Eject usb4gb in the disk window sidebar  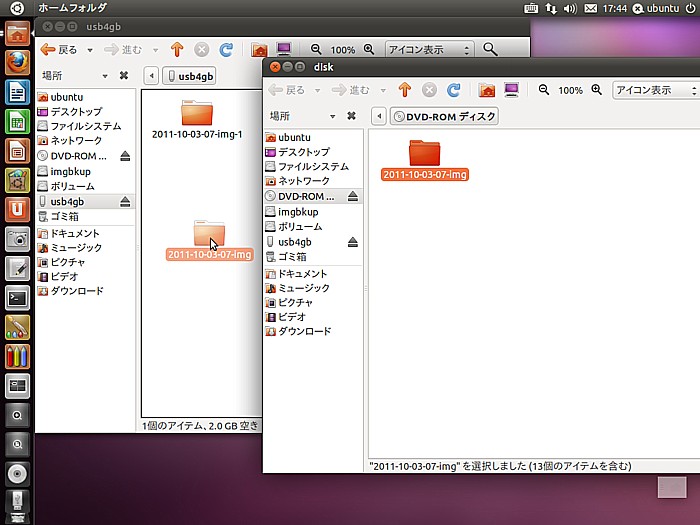[x=352, y=242]
